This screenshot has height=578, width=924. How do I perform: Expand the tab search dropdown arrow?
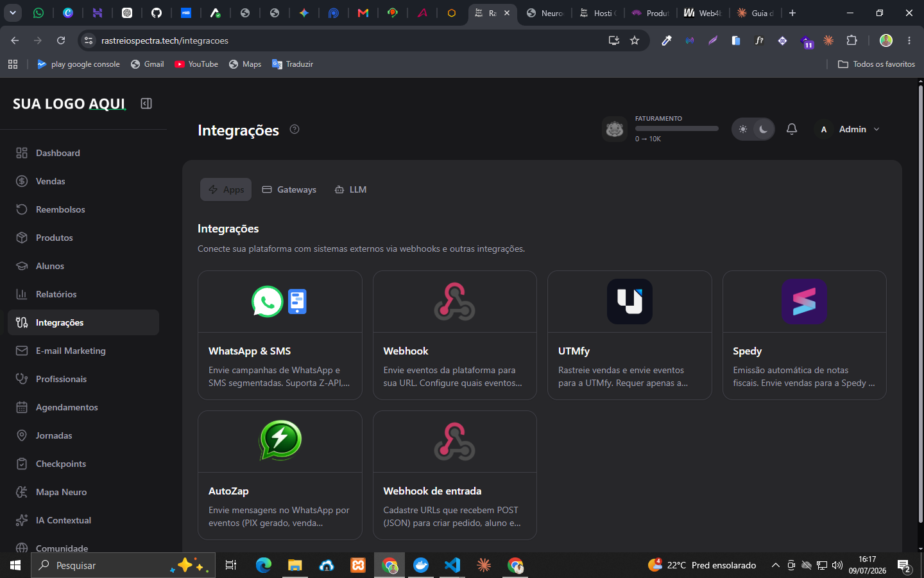tap(12, 13)
